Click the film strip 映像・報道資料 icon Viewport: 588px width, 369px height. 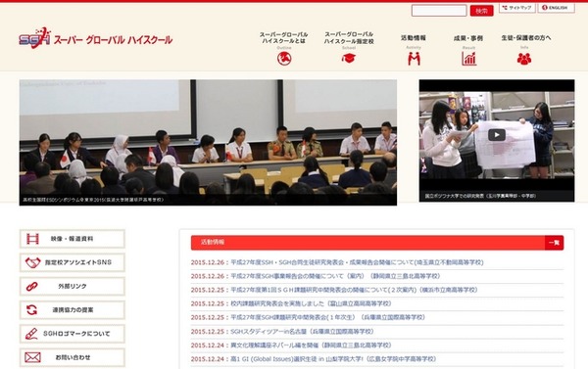[x=32, y=239]
